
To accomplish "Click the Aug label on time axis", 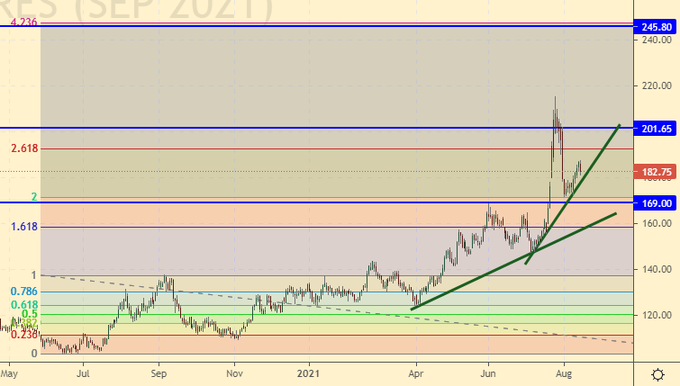I will tap(564, 373).
